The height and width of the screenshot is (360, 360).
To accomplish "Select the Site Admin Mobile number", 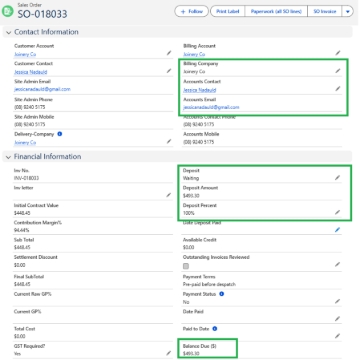I will (30, 125).
